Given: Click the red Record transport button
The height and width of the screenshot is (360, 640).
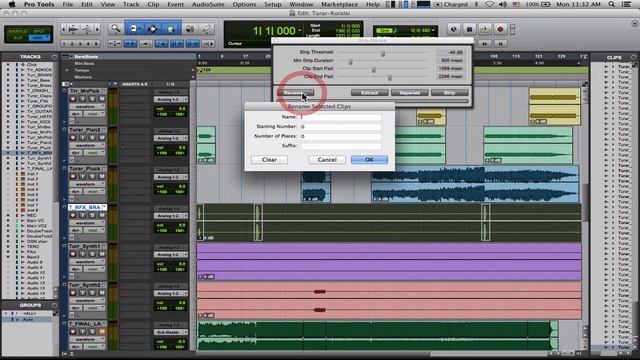Looking at the screenshot, I should pos(500,29).
